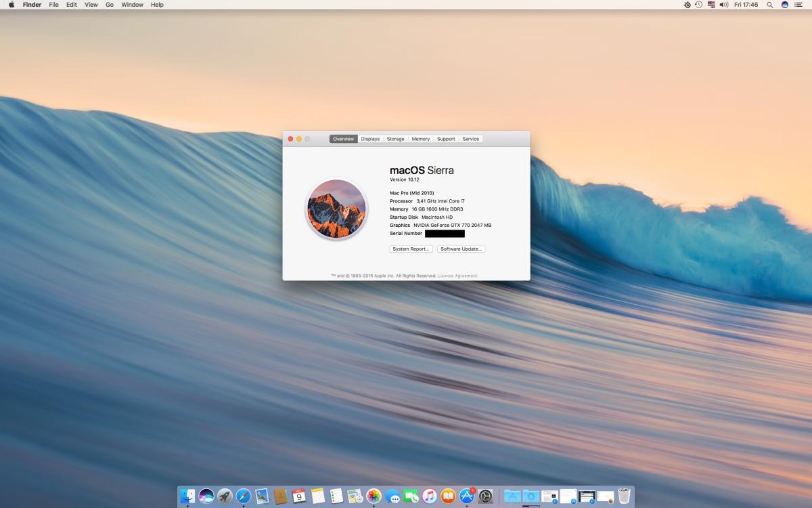Viewport: 812px width, 508px height.
Task: Open Photos pinwheel icon in dock
Action: (x=374, y=496)
